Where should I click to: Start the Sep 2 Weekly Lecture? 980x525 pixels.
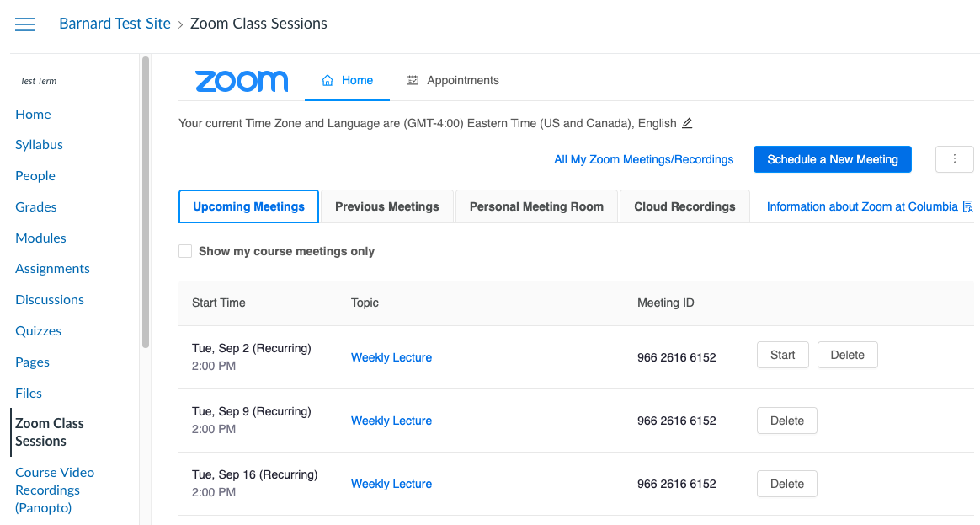tap(782, 355)
